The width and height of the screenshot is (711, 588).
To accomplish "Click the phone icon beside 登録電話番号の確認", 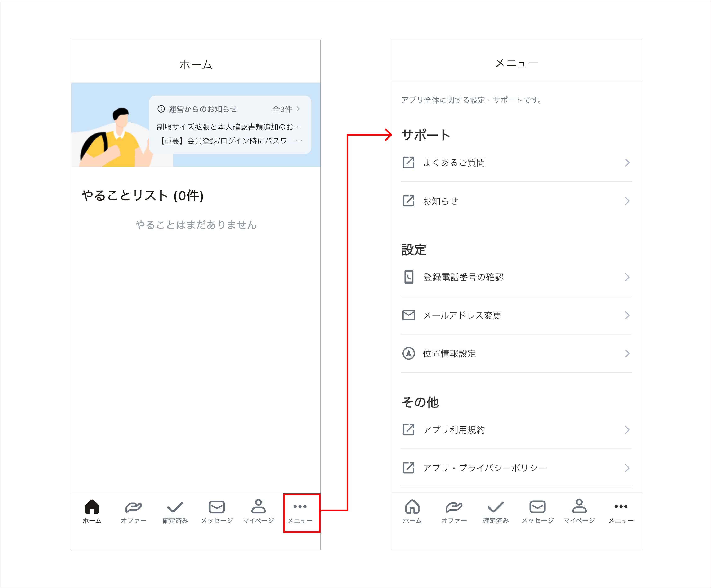I will click(x=409, y=277).
